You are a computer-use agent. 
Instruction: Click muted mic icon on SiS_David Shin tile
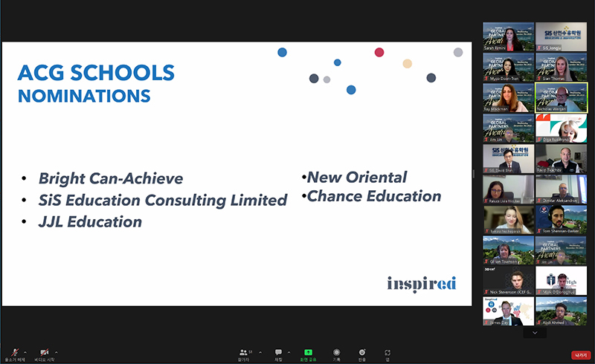(486, 170)
